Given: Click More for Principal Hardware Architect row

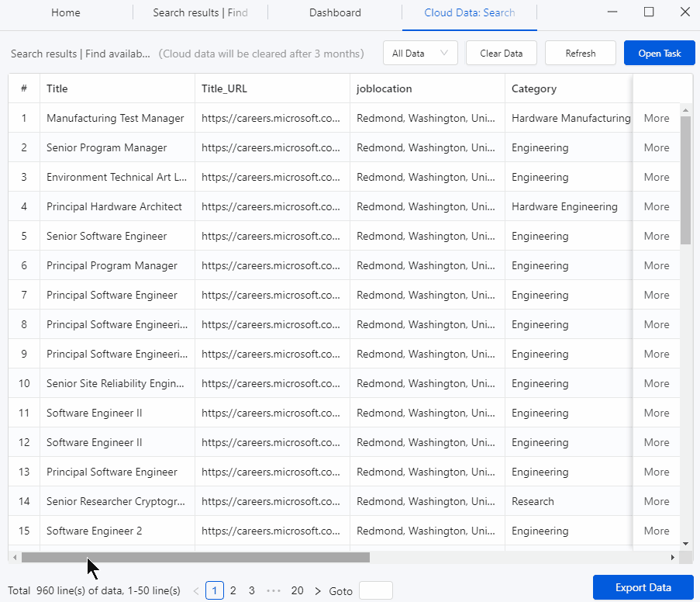Looking at the screenshot, I should pyautogui.click(x=657, y=206).
